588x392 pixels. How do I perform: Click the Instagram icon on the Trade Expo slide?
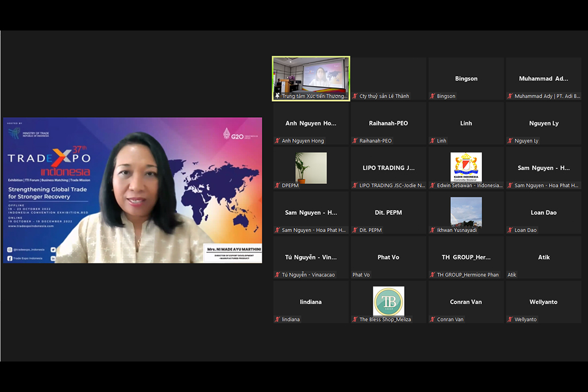(x=10, y=249)
